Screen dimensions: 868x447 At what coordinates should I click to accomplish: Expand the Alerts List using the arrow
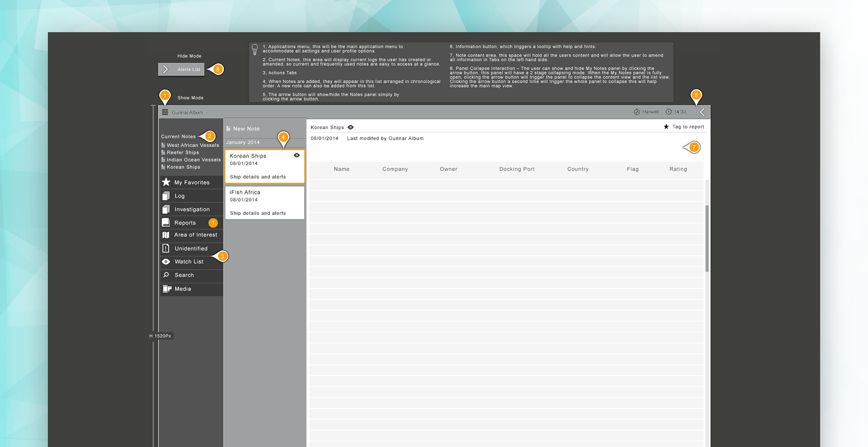tap(165, 69)
